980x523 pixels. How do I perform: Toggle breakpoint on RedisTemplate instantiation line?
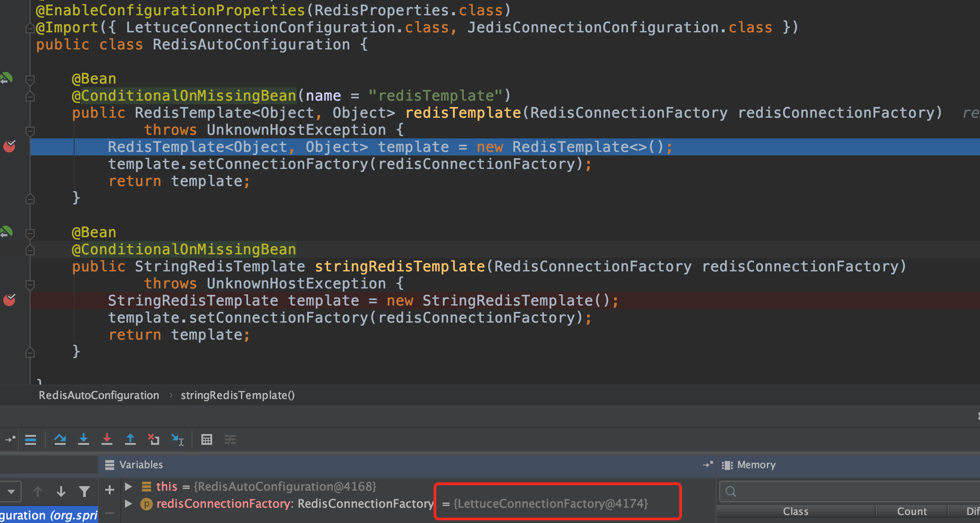(9, 146)
